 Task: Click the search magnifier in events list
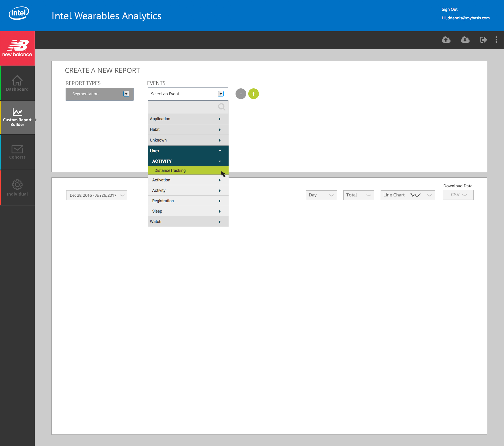pos(222,107)
